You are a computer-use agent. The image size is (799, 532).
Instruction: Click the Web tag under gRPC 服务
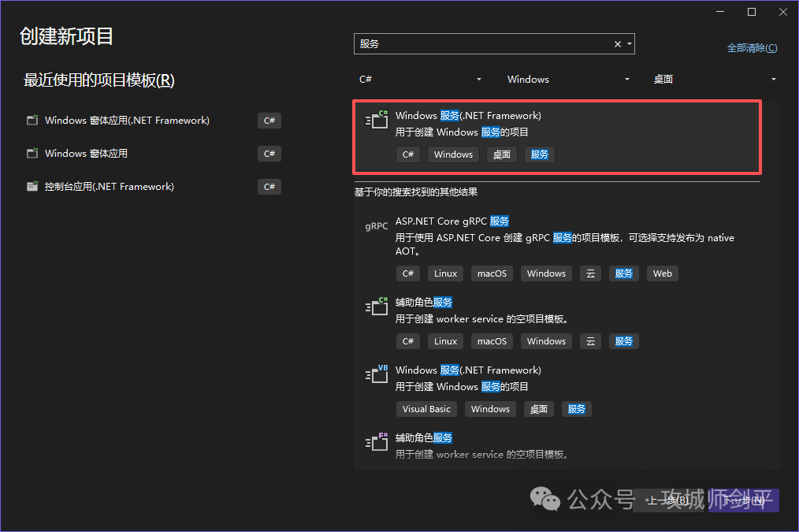[663, 273]
